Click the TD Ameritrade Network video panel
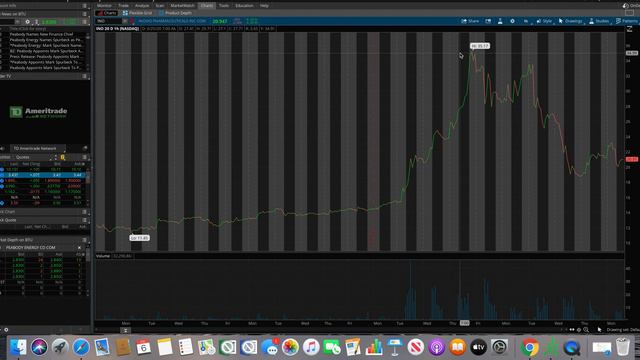This screenshot has height=360, width=640. point(45,111)
